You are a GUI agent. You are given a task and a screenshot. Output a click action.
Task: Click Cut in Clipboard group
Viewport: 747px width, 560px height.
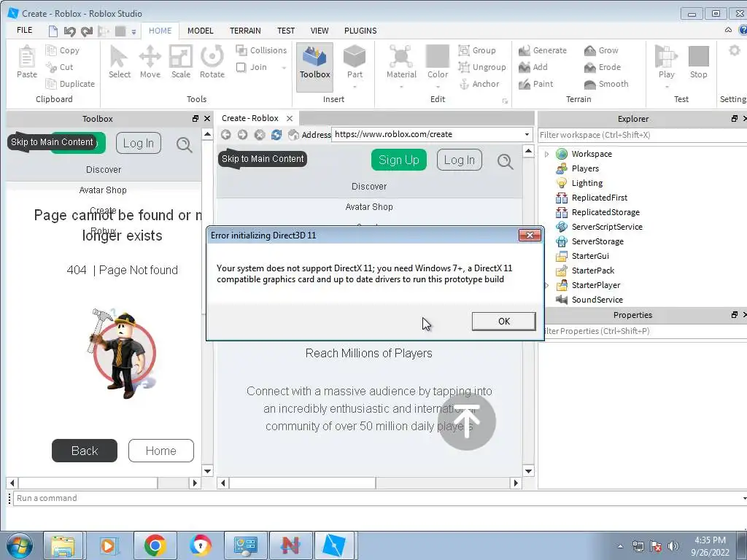(x=60, y=67)
